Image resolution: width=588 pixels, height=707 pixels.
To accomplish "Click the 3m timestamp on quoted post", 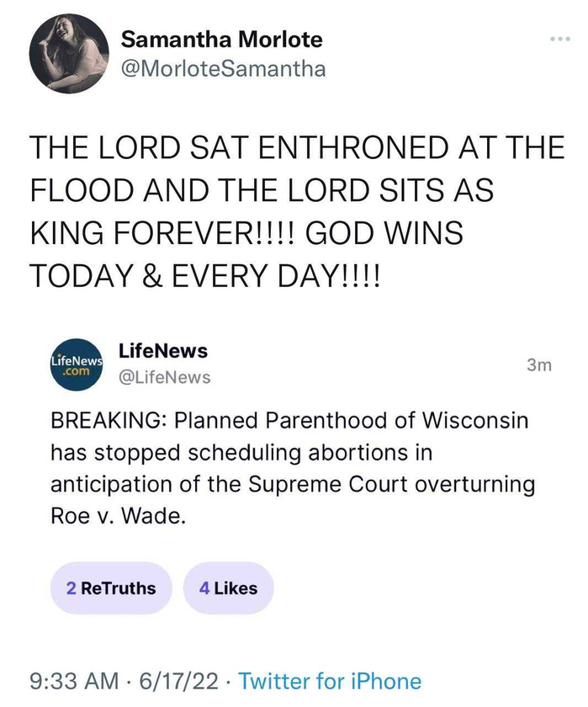I will [x=539, y=364].
